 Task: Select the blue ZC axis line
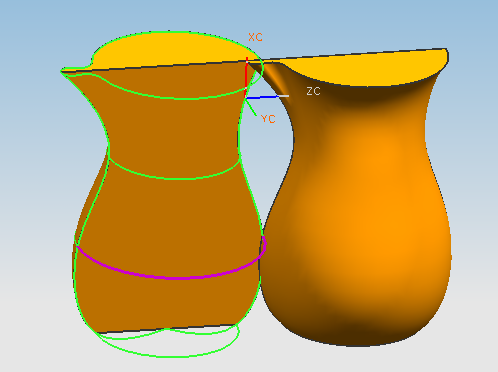point(262,97)
